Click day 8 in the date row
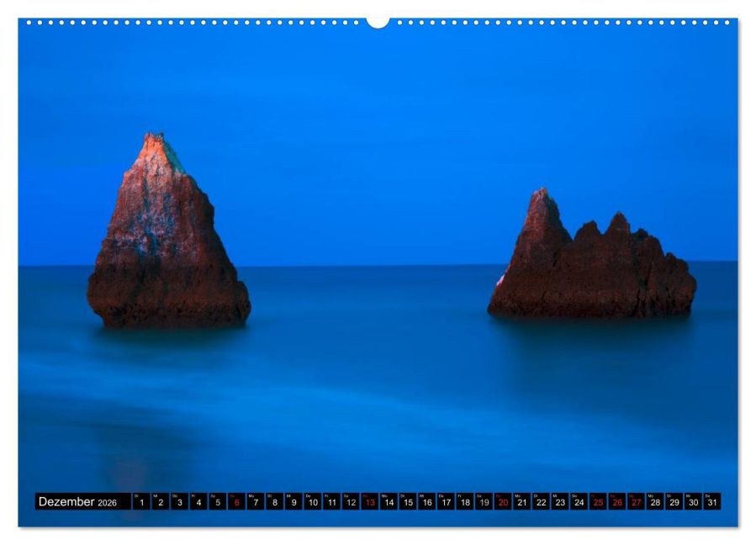 tap(274, 501)
